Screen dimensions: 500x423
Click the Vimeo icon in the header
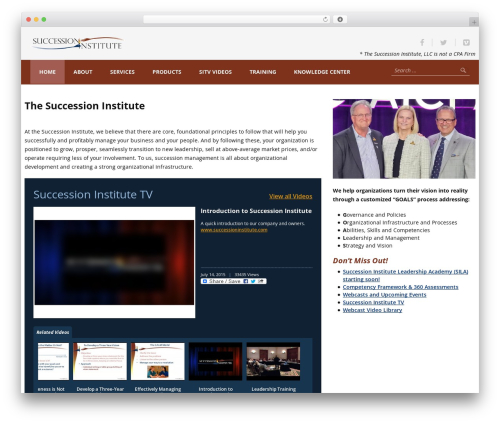[466, 42]
